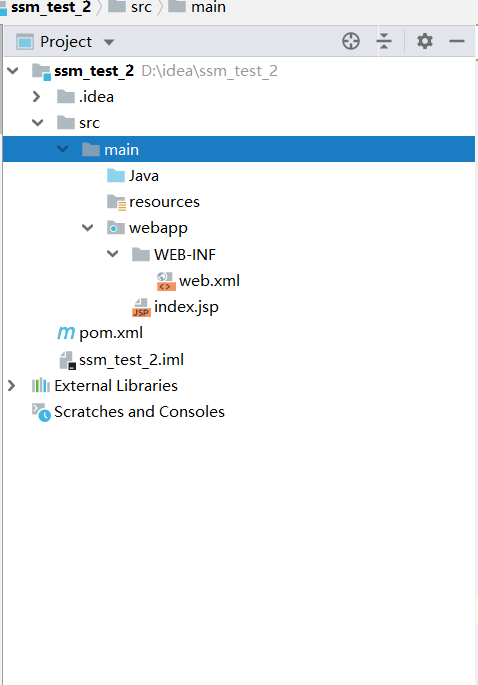Select the Java folder label
Image resolution: width=478 pixels, height=685 pixels.
[144, 176]
